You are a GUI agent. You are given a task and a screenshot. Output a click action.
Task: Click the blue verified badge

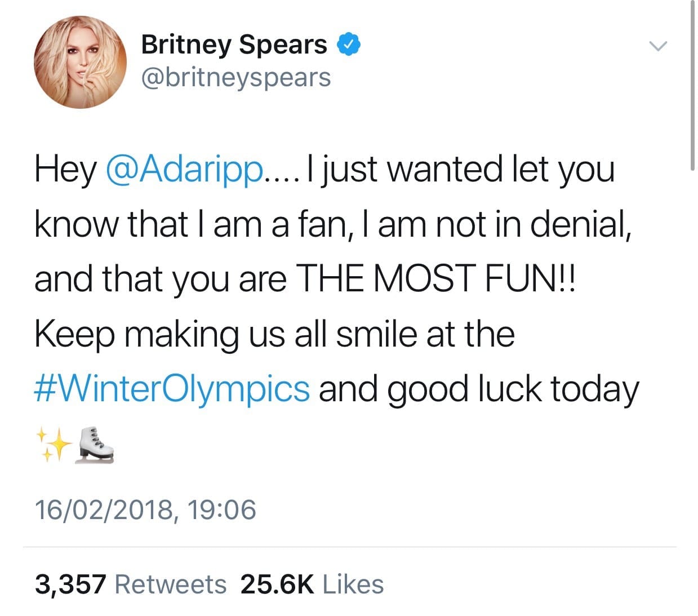(x=349, y=45)
